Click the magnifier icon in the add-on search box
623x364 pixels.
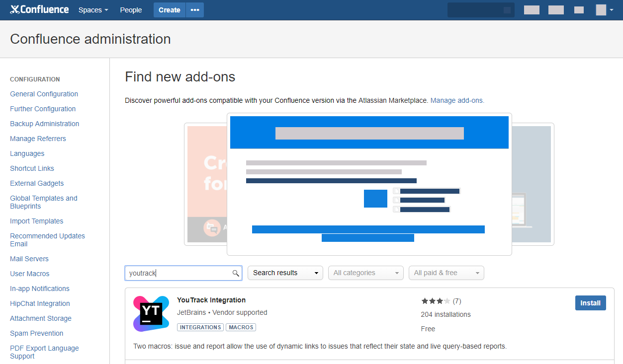point(235,273)
